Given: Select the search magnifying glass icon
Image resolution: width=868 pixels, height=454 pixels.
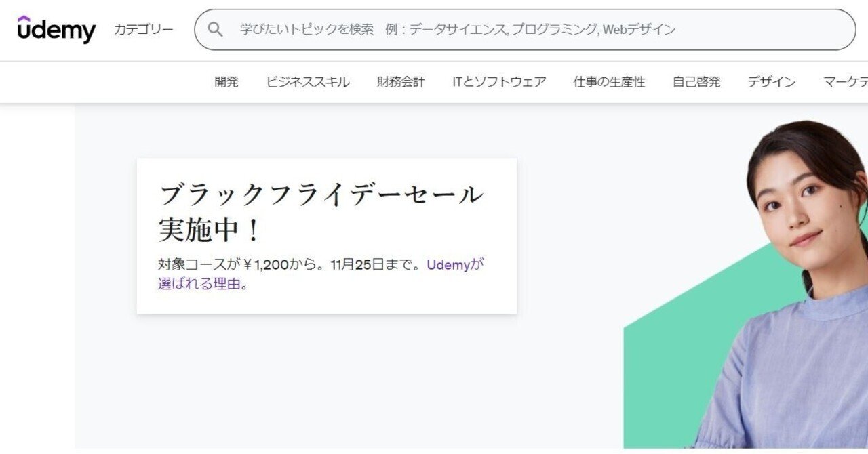Looking at the screenshot, I should [x=216, y=29].
